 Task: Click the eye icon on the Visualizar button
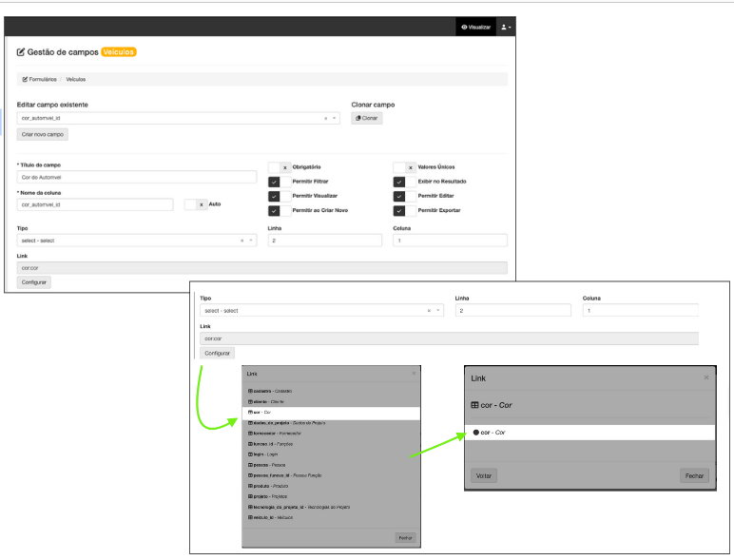click(464, 28)
